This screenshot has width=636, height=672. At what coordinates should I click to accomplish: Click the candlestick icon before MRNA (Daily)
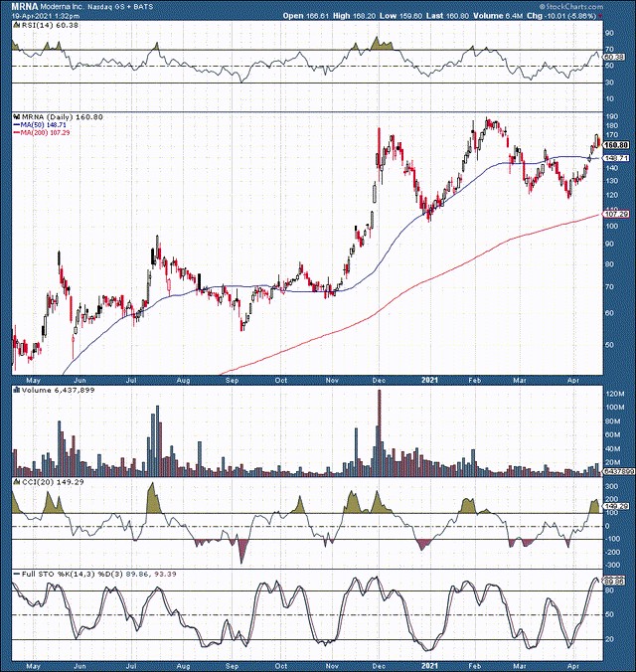click(x=17, y=116)
